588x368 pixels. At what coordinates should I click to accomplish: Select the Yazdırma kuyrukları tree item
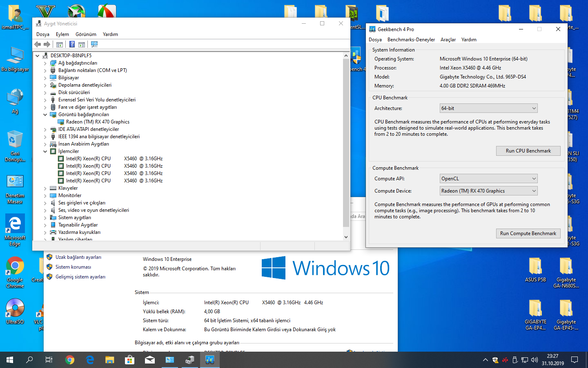coord(79,232)
